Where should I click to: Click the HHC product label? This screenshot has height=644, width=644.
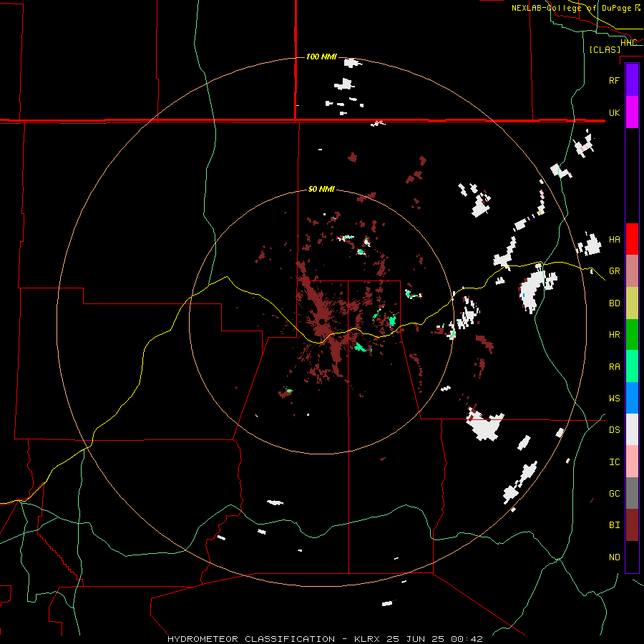pos(628,43)
